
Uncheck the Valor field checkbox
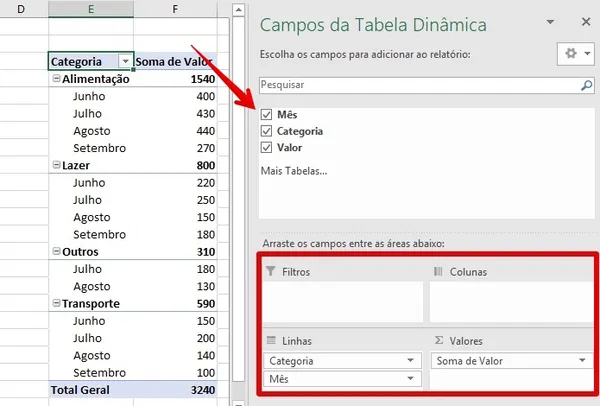266,148
